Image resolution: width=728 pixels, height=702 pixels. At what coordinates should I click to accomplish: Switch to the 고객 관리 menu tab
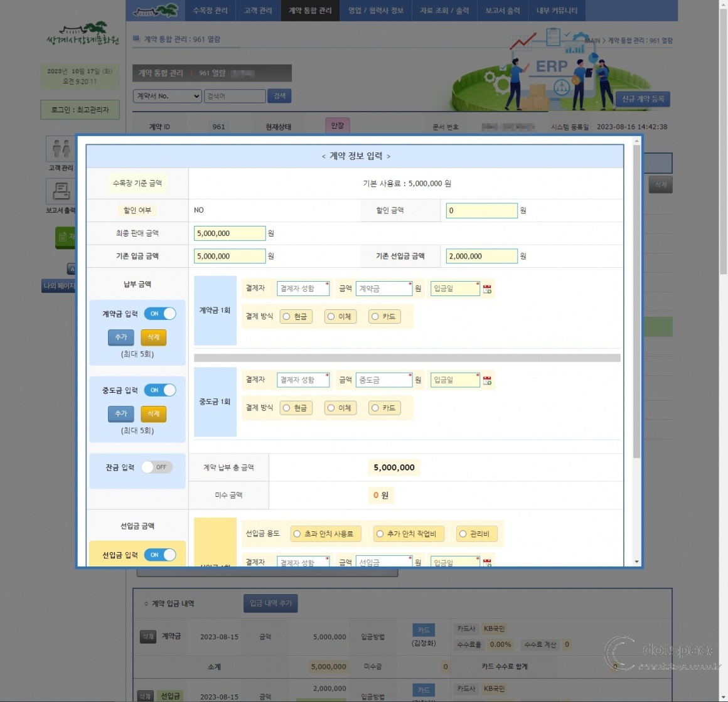(258, 10)
